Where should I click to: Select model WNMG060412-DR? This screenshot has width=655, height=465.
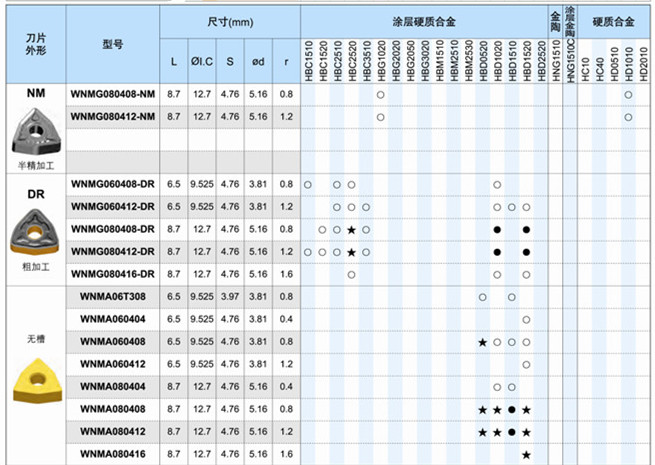tap(113, 207)
